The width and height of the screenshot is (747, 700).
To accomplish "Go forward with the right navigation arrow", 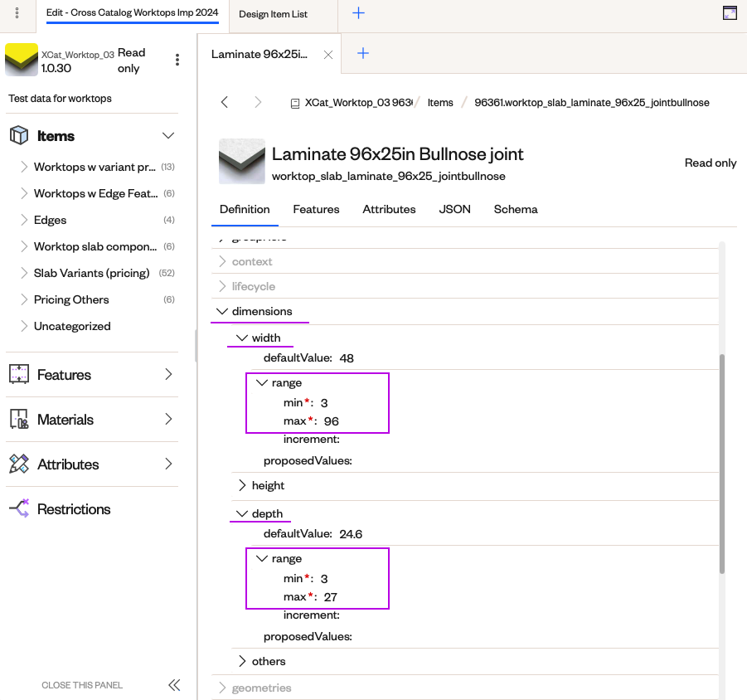I will coord(258,102).
